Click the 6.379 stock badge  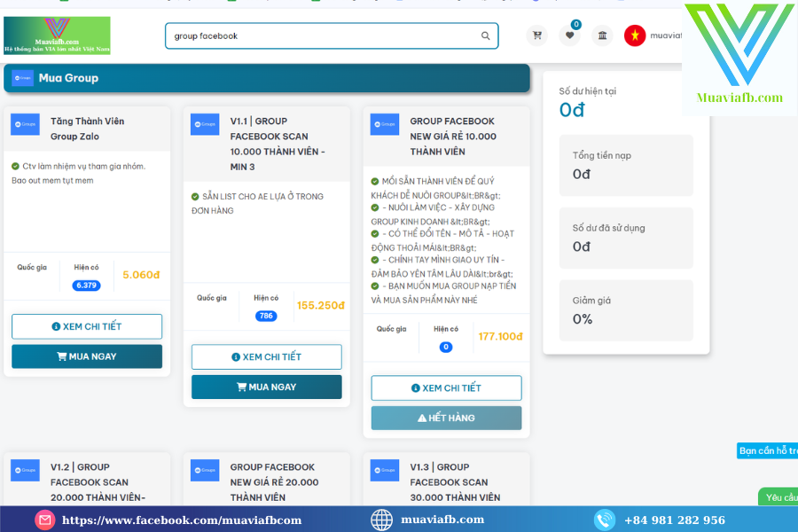(87, 286)
